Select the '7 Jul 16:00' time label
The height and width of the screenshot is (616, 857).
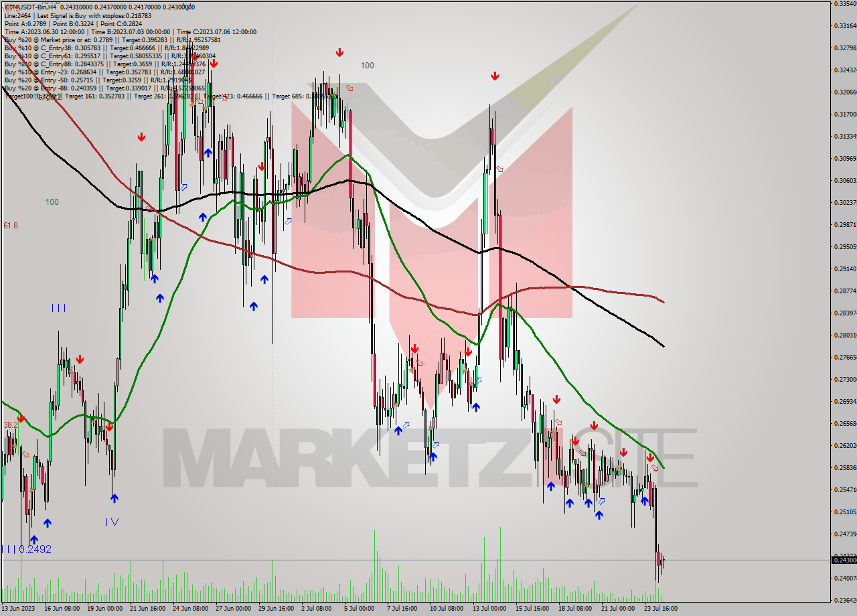pos(402,609)
